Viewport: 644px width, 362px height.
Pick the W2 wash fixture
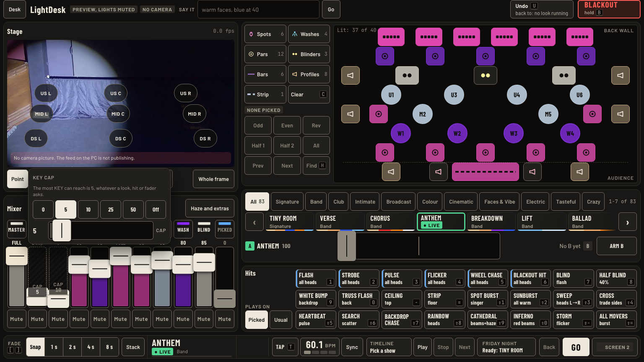[457, 133]
